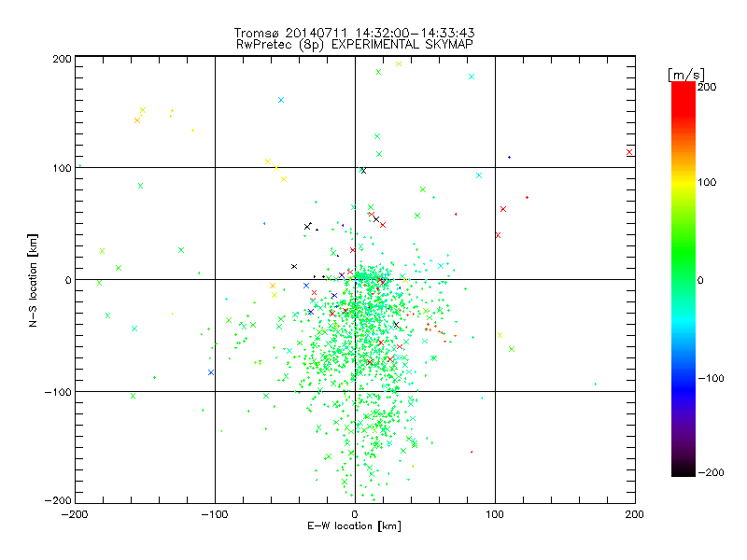
Task: Select the '-200' tick label on the E-W axis
Action: click(75, 514)
